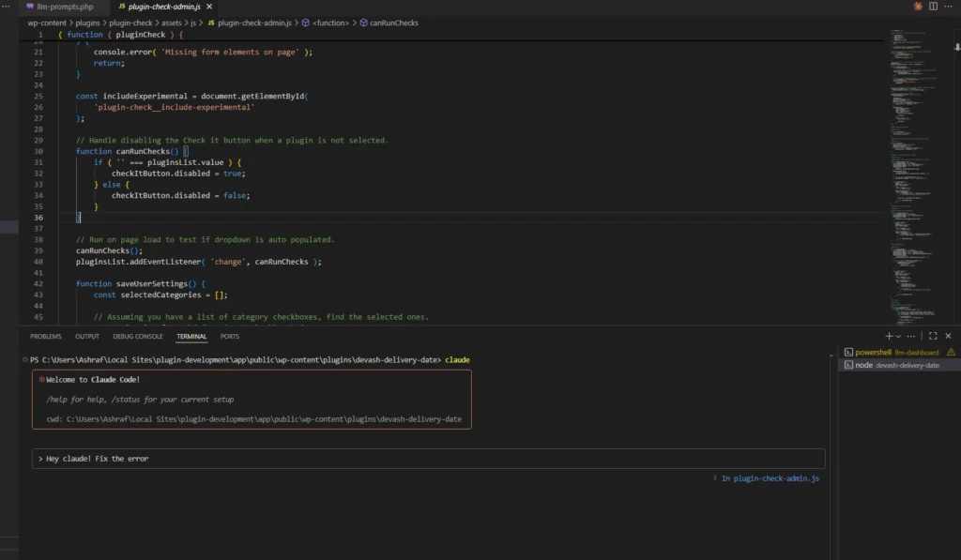The image size is (961, 560).
Task: Show the Ports panel tab
Action: coord(230,336)
